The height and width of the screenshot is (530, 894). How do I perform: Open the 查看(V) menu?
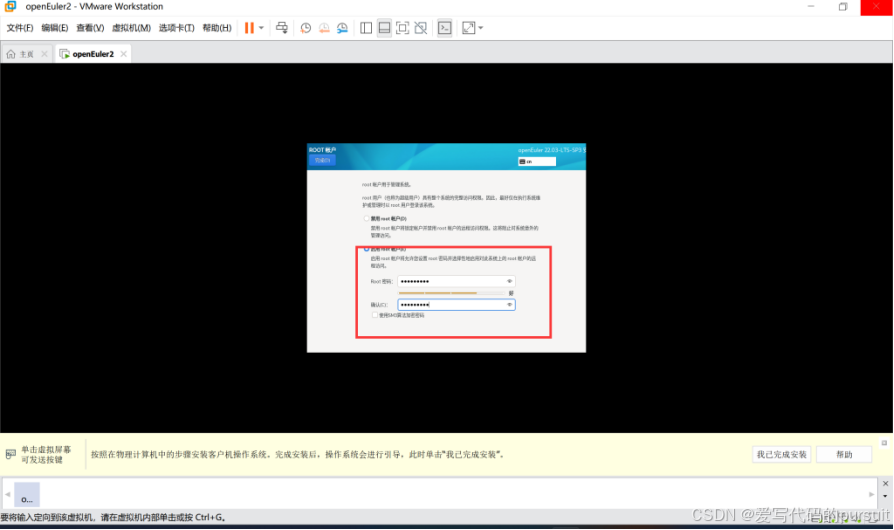tap(90, 28)
